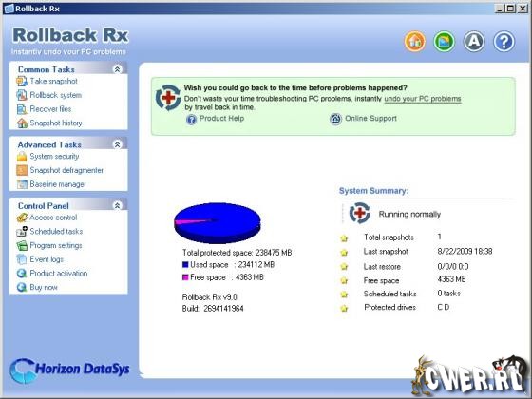Click the Advanced Tasks header text
Screen dimensions: 532x399
coord(49,144)
